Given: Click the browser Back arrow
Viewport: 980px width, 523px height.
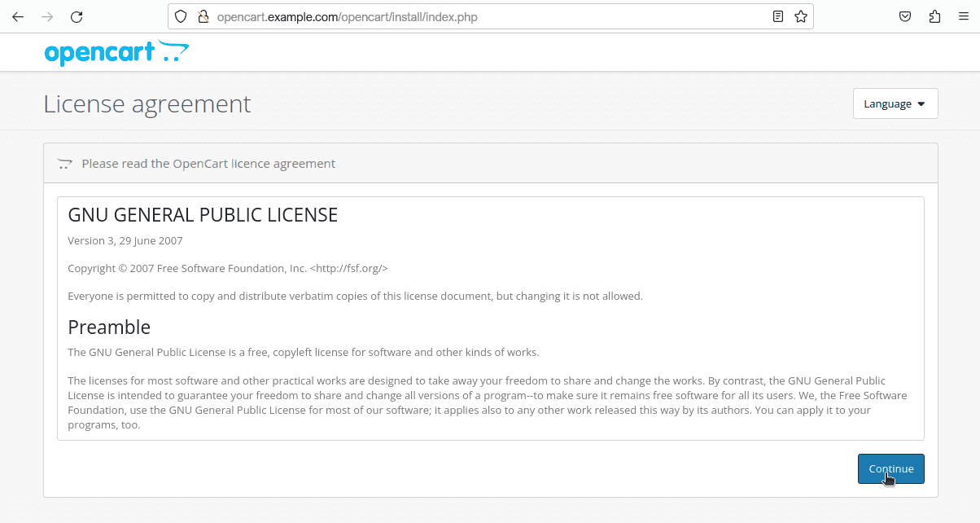Looking at the screenshot, I should [x=18, y=16].
